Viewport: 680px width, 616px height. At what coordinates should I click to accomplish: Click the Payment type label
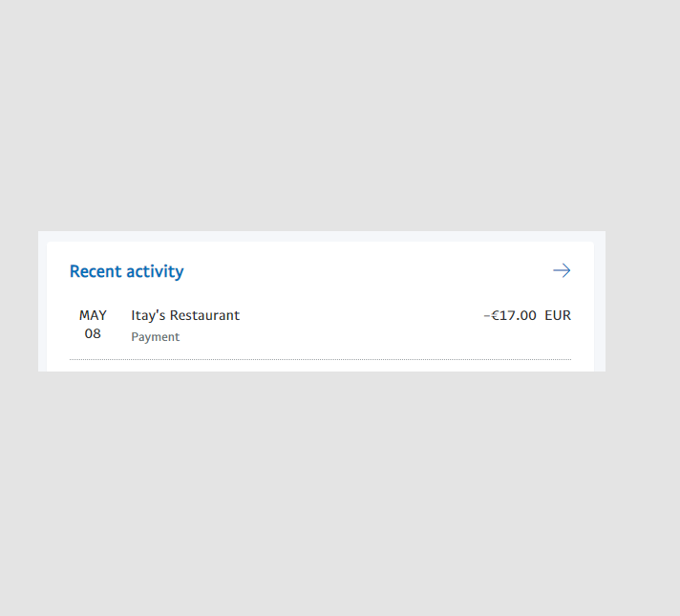click(x=156, y=336)
